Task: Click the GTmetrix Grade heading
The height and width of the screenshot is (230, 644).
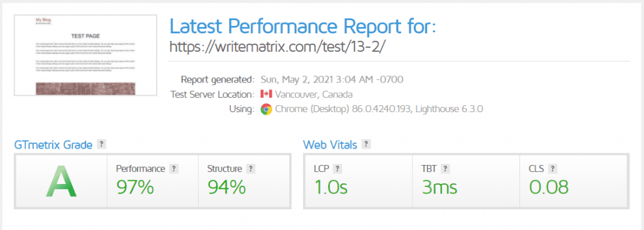Action: [x=53, y=145]
